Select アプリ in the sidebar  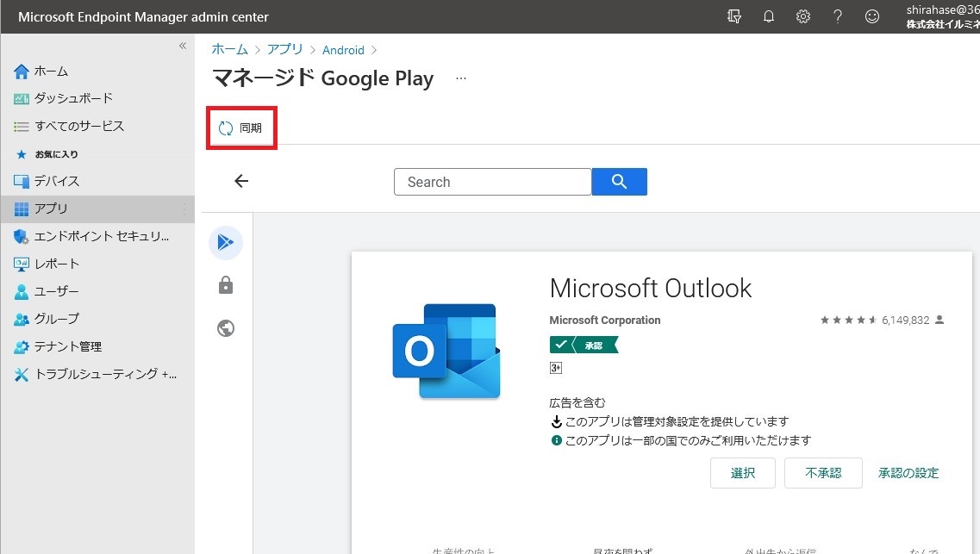(x=97, y=209)
